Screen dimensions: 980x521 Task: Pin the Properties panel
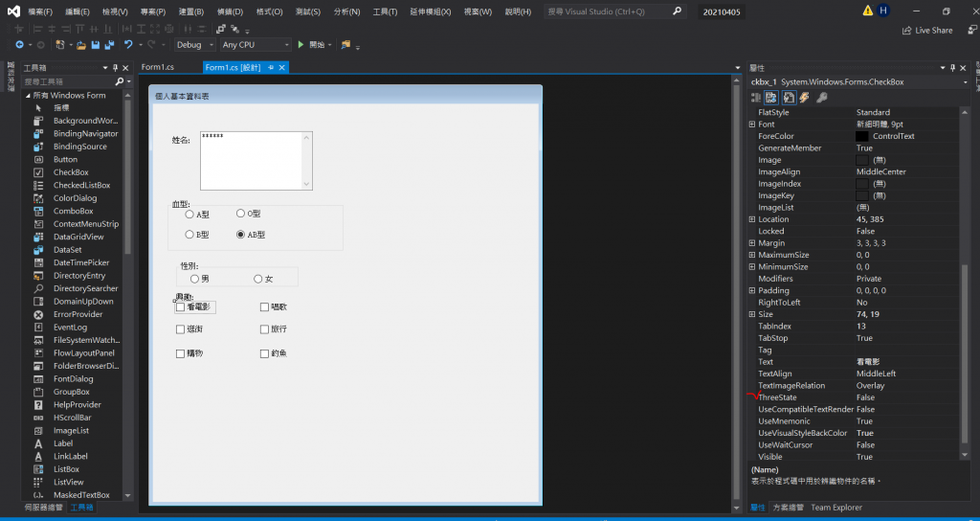[952, 68]
